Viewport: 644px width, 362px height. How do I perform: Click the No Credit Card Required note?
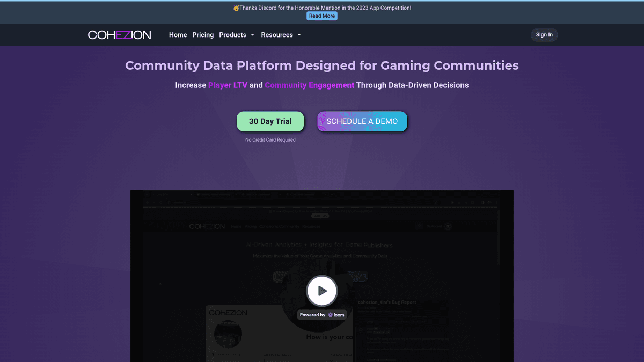click(270, 140)
